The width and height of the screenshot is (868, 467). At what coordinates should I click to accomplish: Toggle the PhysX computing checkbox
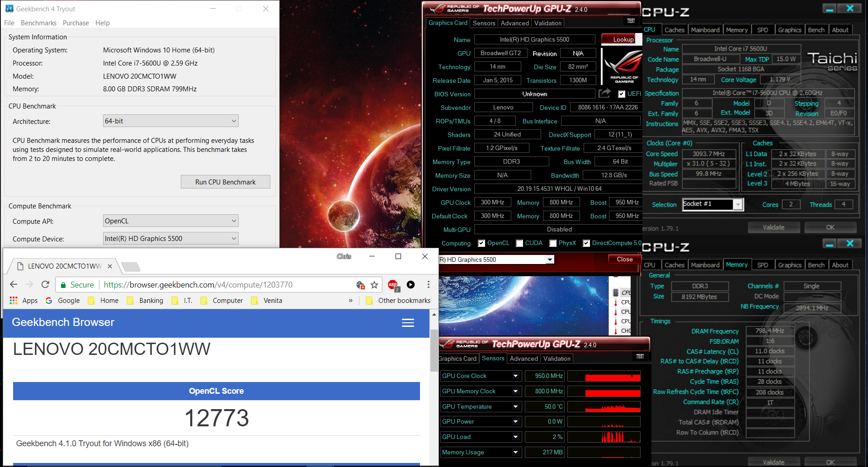click(553, 243)
